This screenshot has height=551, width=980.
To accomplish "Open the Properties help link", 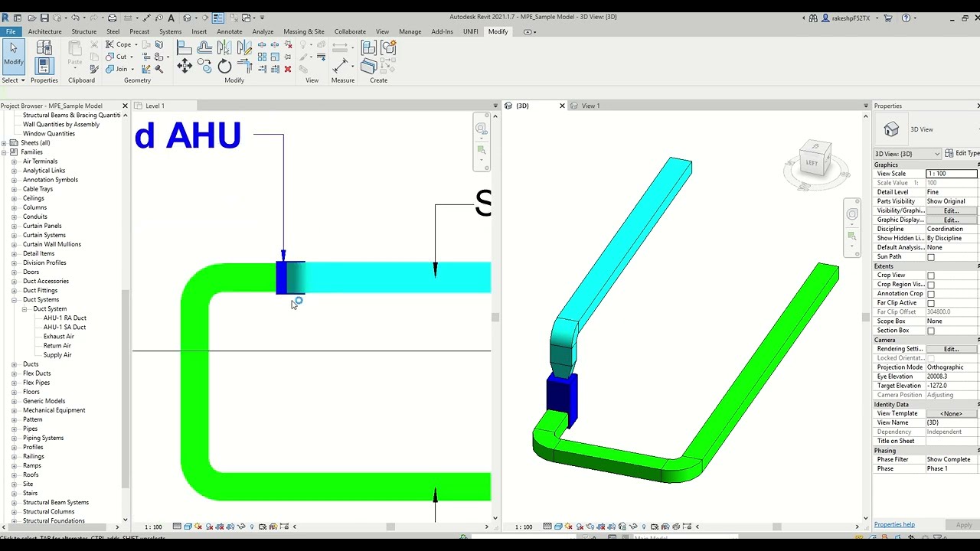I will pos(894,525).
